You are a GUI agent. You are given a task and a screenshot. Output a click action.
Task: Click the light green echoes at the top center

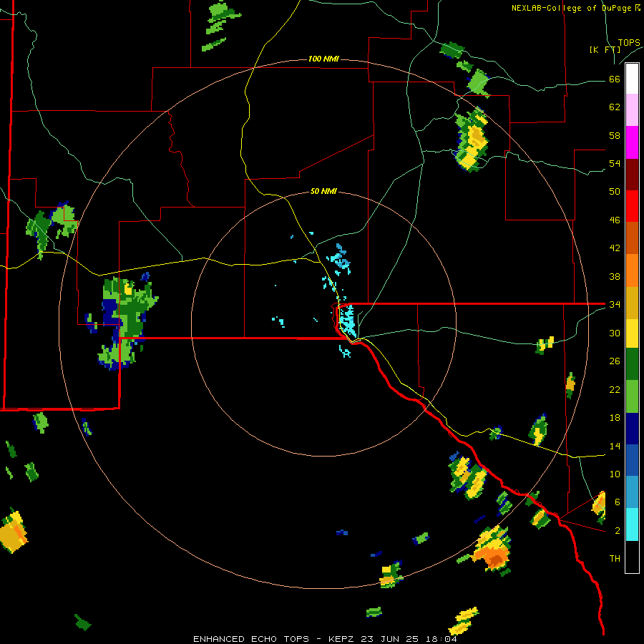click(220, 25)
